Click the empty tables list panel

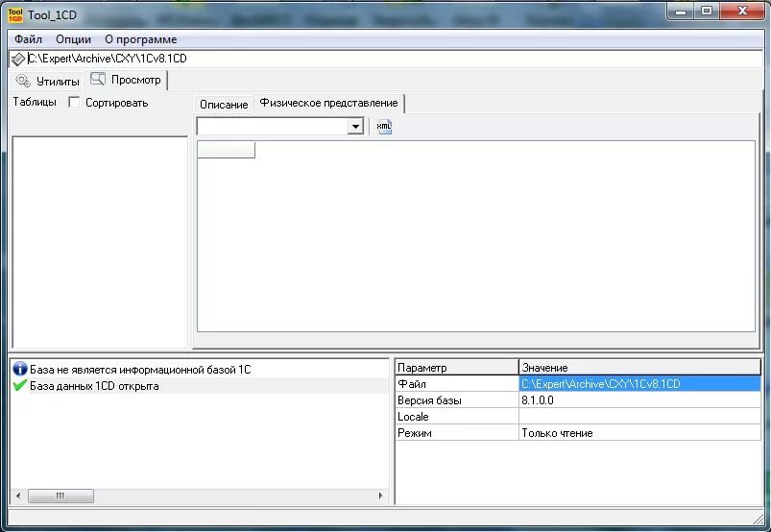click(x=100, y=242)
